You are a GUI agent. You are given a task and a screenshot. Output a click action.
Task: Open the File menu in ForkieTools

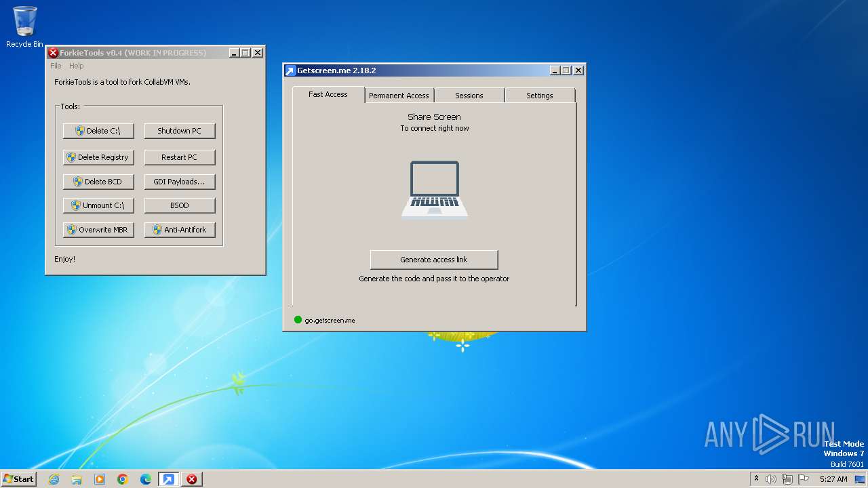click(x=56, y=66)
